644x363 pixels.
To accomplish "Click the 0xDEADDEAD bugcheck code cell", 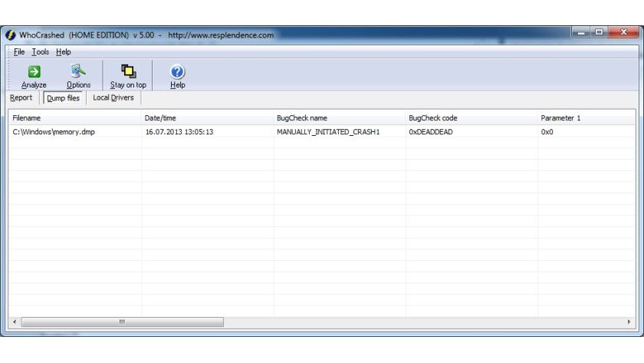I will 430,132.
